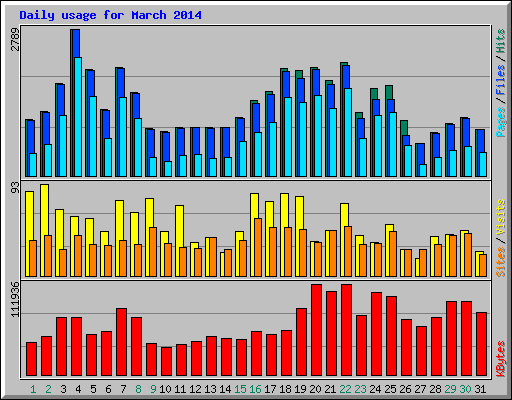Click the orange sites bar for day 3
Image resolution: width=512 pixels, height=400 pixels.
pos(63,263)
